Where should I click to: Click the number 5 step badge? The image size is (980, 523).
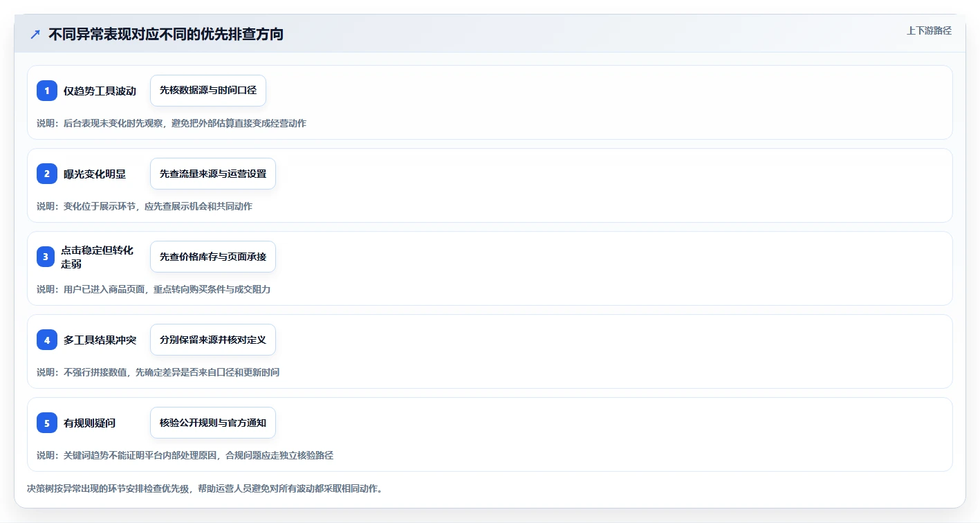tap(47, 423)
